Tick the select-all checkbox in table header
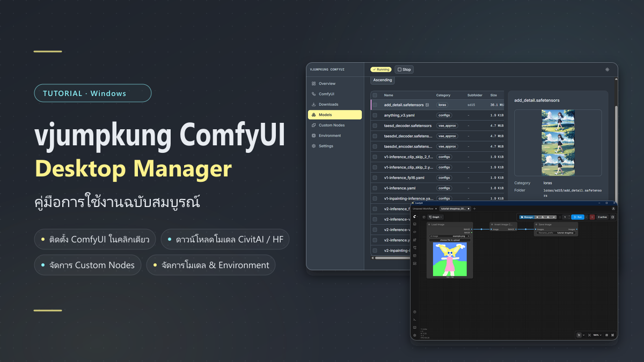This screenshot has height=362, width=644. click(x=375, y=95)
